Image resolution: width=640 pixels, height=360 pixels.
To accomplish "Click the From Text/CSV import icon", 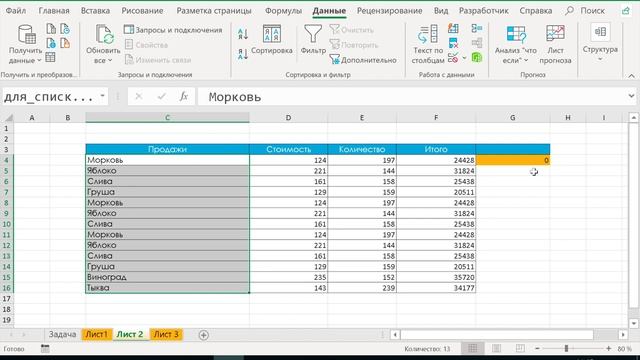I will coord(51,29).
